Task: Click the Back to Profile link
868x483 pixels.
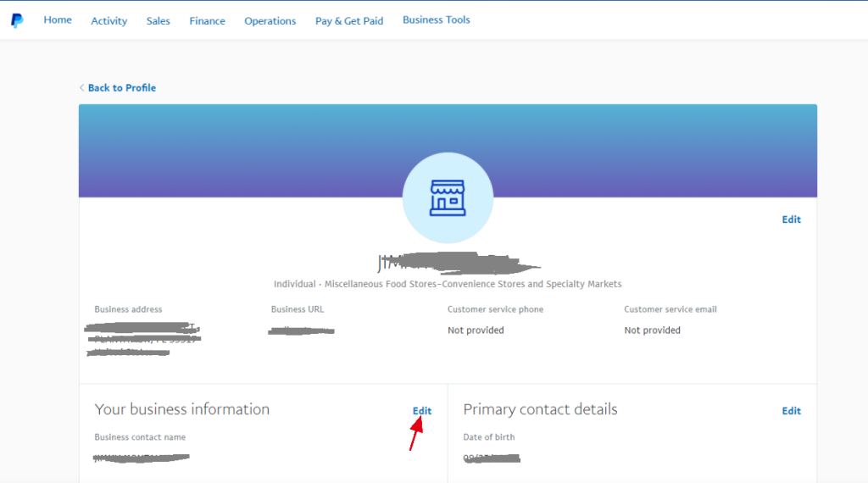Action: (x=121, y=88)
